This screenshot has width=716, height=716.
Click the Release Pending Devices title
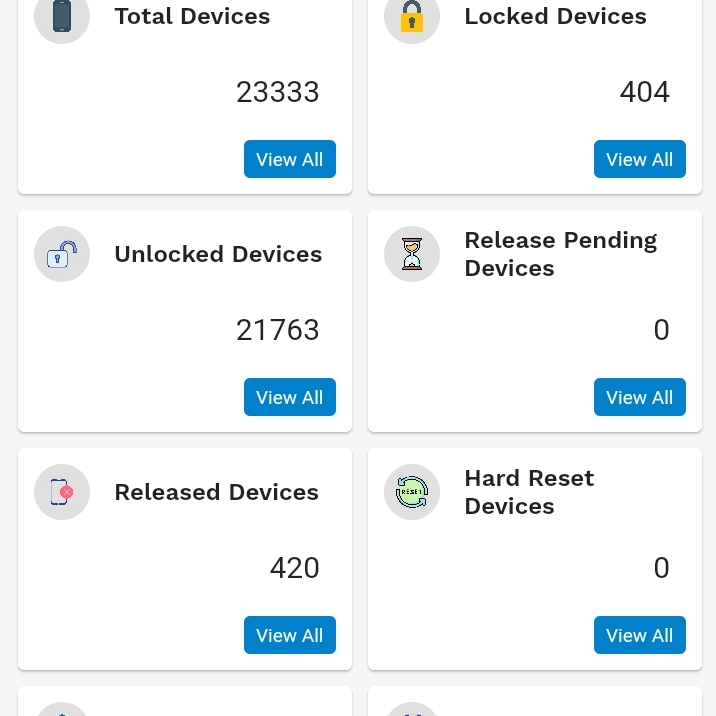[560, 254]
